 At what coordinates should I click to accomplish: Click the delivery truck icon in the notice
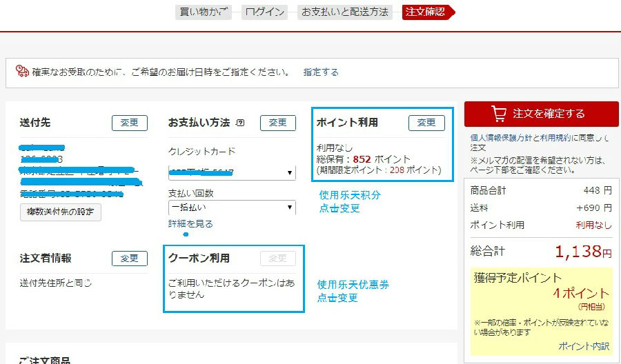pyautogui.click(x=22, y=72)
